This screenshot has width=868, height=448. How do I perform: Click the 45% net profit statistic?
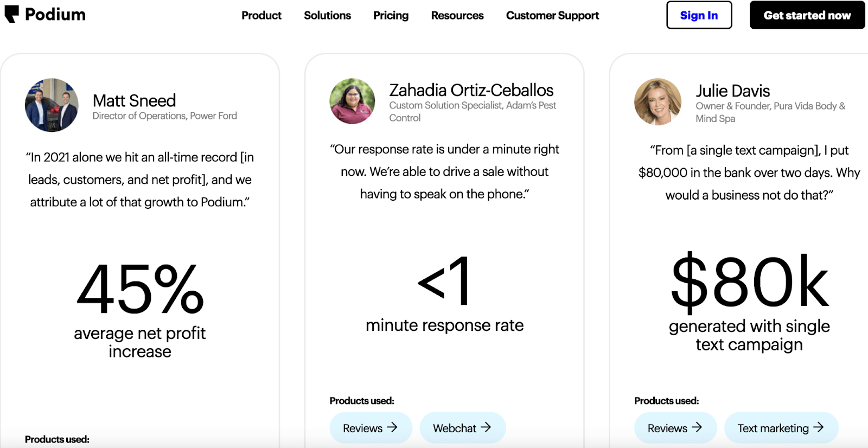coord(140,290)
